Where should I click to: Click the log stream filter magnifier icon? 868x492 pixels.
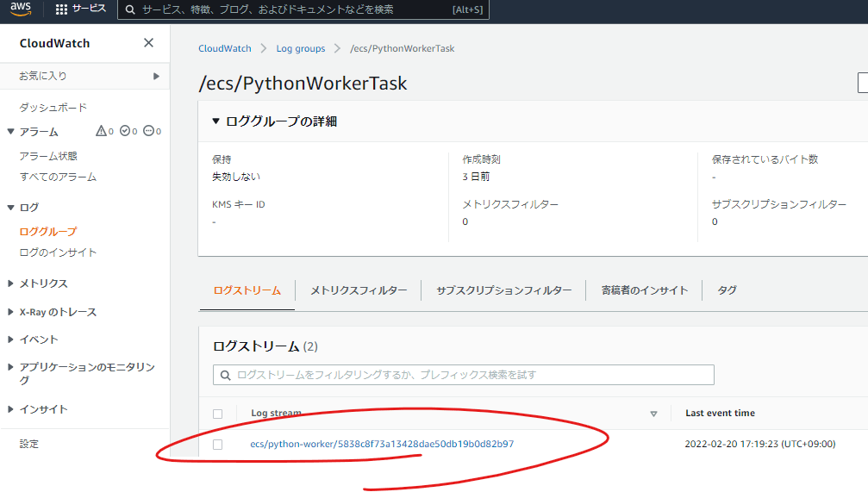click(225, 375)
